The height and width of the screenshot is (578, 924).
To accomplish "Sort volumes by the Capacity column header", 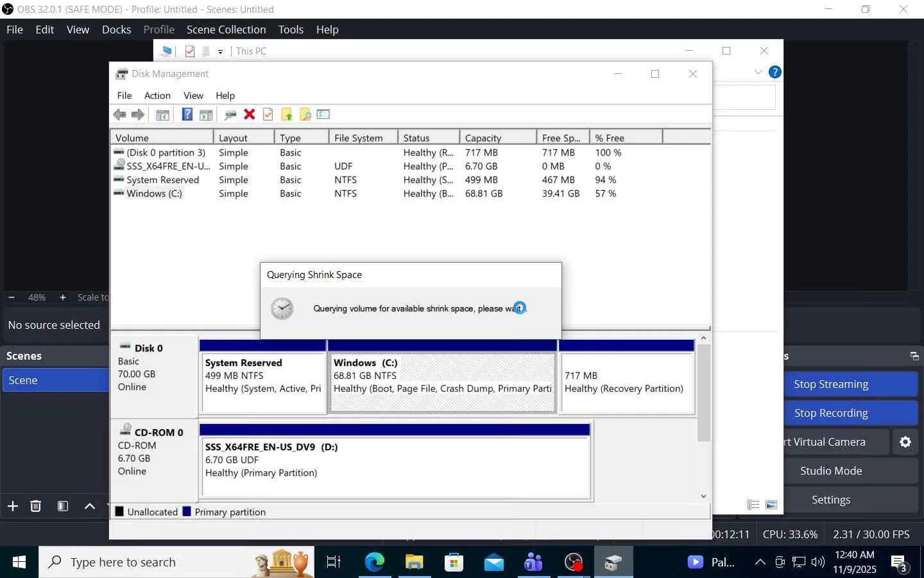I will pos(498,138).
